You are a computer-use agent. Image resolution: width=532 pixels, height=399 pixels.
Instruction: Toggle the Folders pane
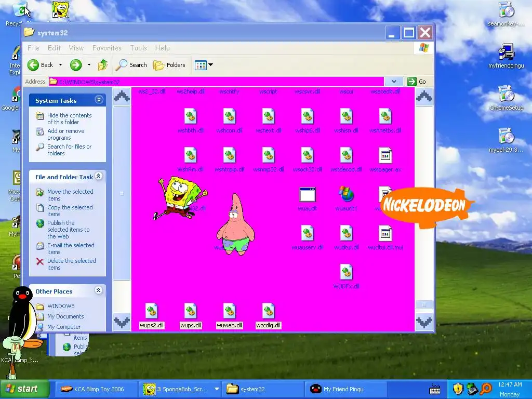pos(169,65)
